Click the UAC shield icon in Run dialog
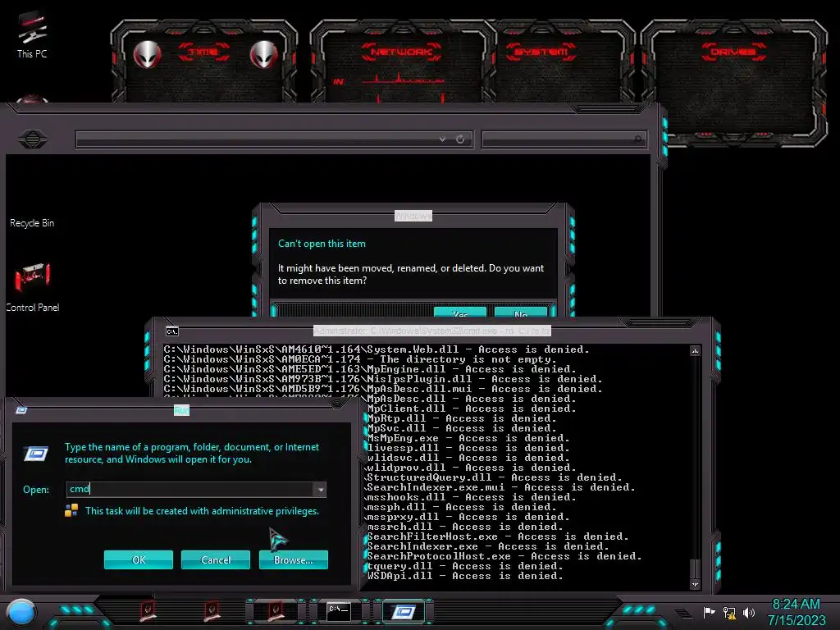 (x=71, y=510)
